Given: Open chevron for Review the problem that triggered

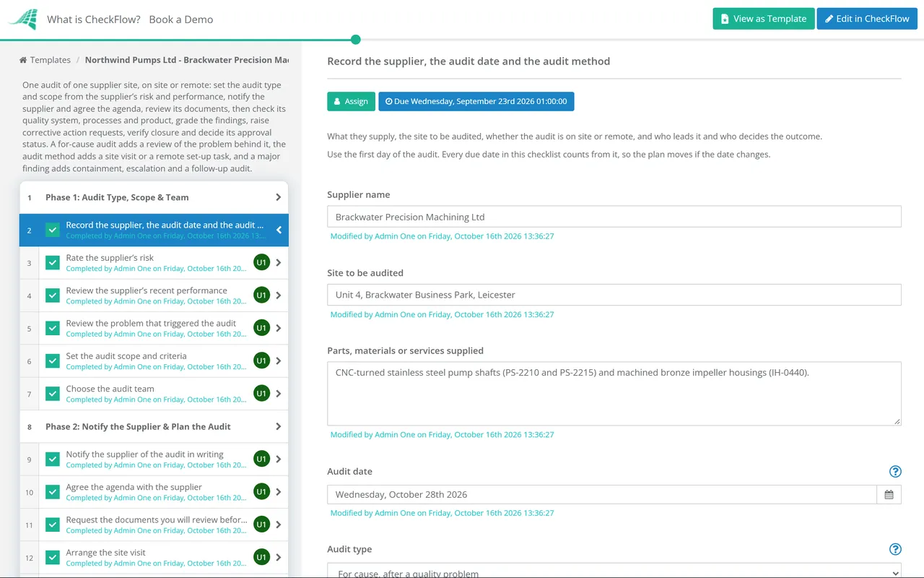Looking at the screenshot, I should 279,328.
